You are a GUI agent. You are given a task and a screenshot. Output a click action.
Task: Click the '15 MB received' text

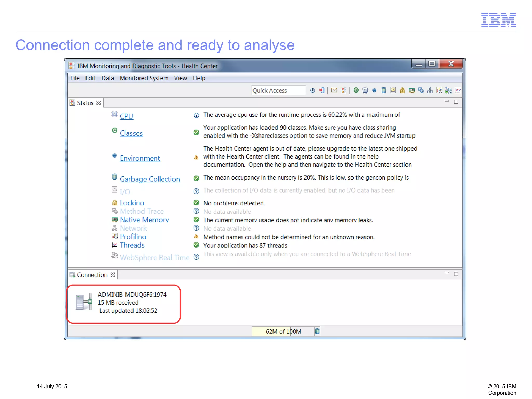pos(118,303)
